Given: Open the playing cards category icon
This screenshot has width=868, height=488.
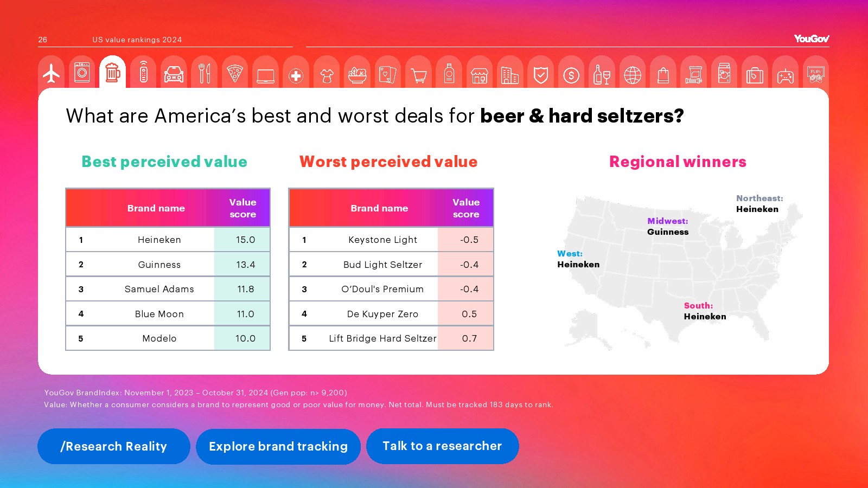Looking at the screenshot, I should [387, 75].
